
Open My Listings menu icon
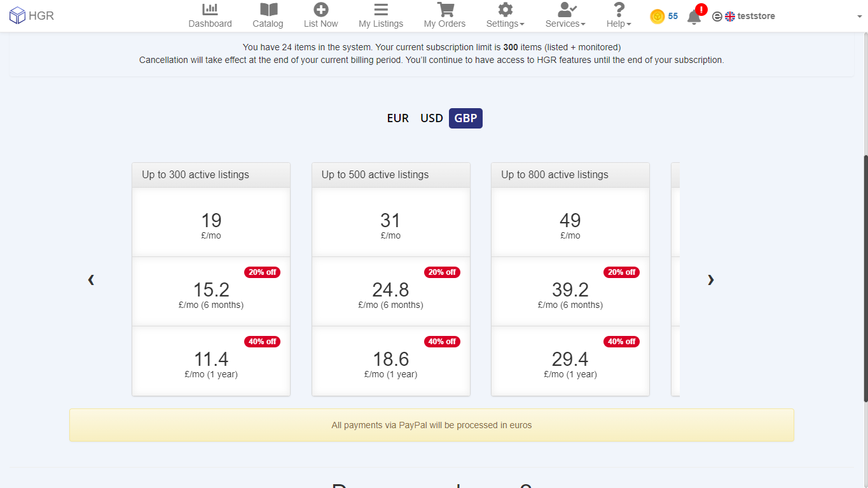[381, 9]
